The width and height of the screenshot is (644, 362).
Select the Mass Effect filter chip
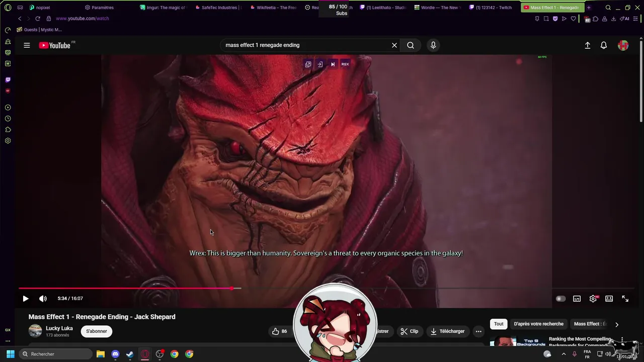coord(590,324)
